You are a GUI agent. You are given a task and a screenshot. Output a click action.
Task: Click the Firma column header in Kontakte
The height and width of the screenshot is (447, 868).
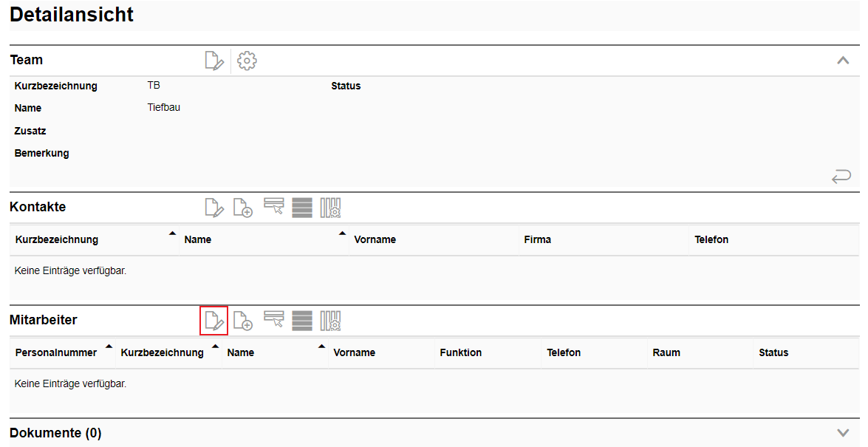click(537, 239)
